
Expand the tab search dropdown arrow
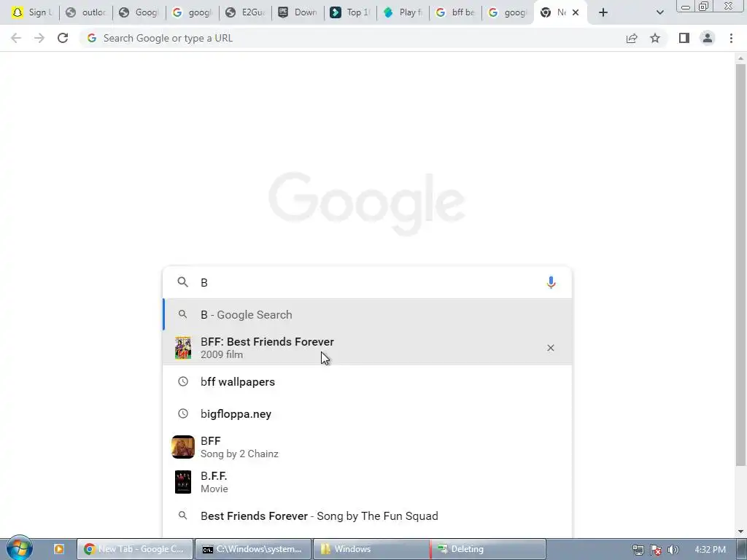point(659,12)
